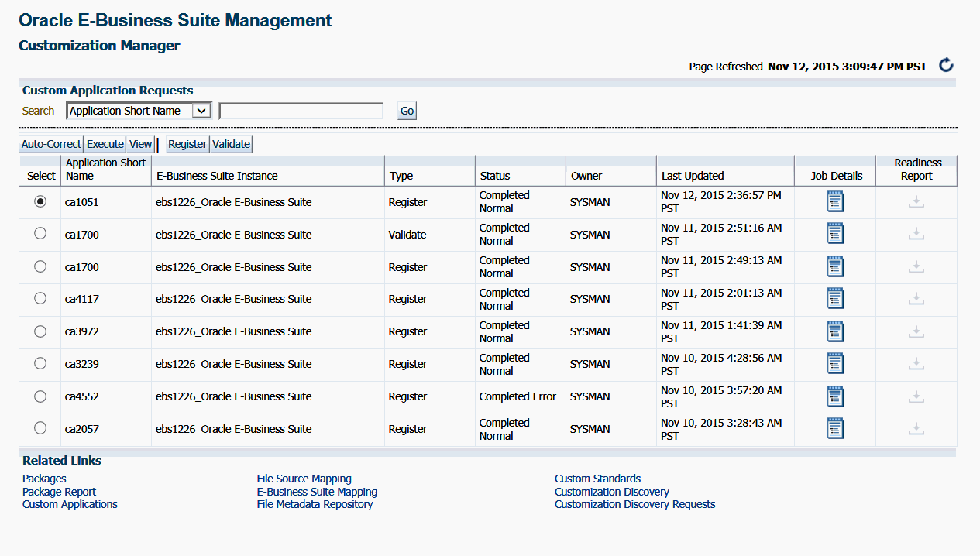
Task: Download Readiness Report for ca3972
Action: pos(916,331)
